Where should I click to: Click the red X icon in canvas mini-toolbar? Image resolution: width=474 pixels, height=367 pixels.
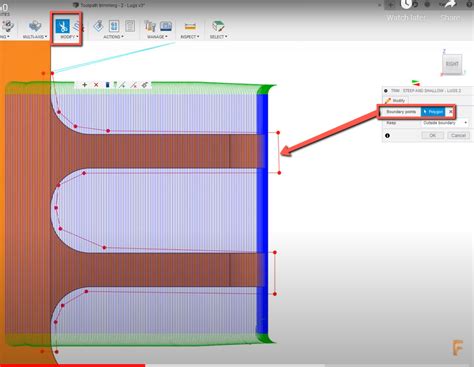96,85
